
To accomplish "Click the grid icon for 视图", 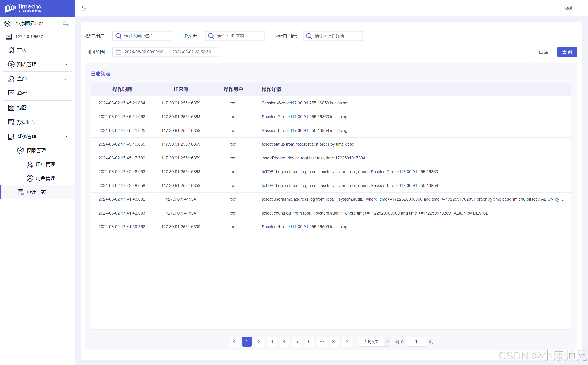I will (x=11, y=108).
